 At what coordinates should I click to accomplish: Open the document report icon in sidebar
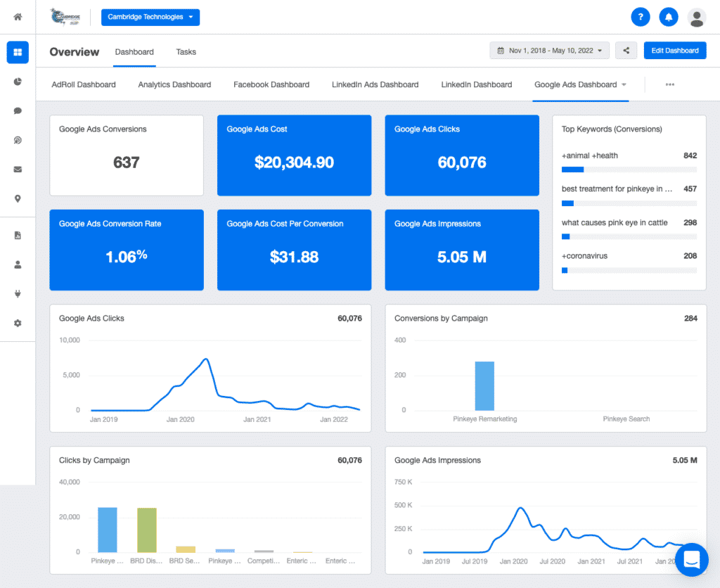coord(18,236)
